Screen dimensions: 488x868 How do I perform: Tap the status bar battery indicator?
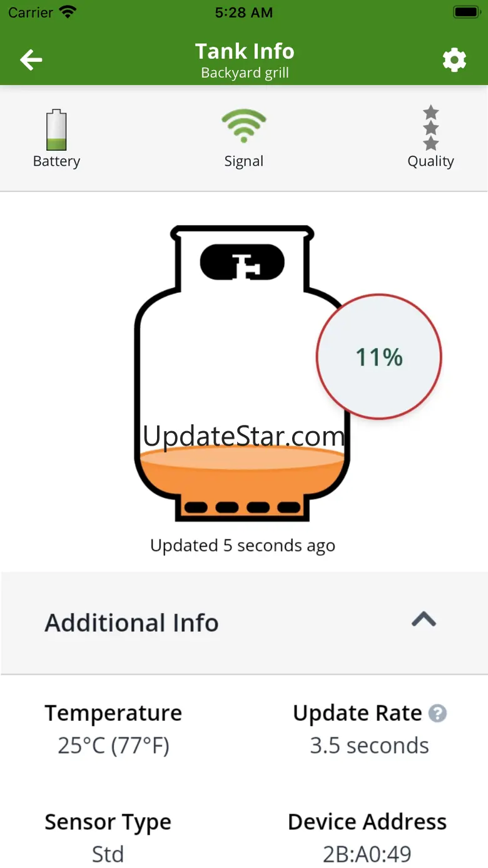466,12
